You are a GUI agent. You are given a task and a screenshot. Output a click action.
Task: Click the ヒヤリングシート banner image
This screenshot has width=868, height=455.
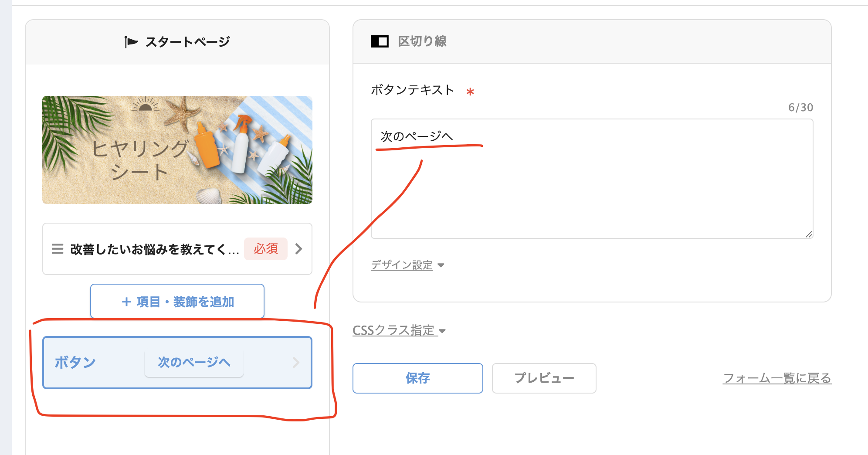(x=177, y=150)
